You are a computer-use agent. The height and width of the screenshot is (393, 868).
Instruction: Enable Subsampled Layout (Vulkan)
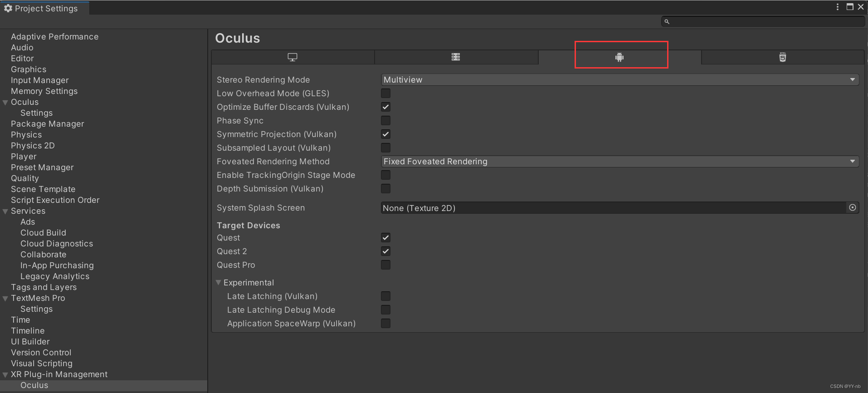click(x=385, y=148)
